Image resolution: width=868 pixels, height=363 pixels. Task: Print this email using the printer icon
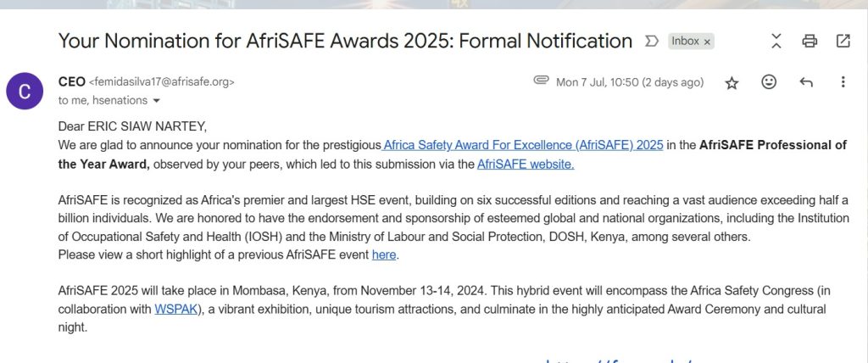pyautogui.click(x=810, y=41)
